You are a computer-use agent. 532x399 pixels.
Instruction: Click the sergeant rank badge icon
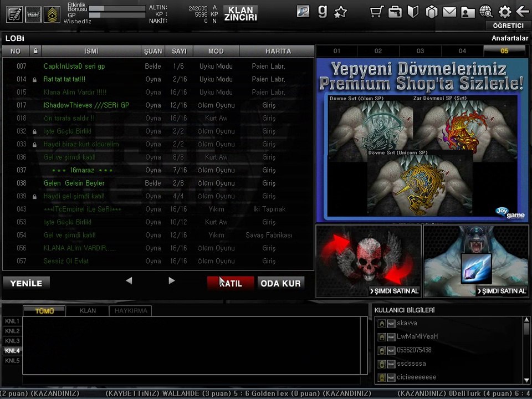(52, 14)
